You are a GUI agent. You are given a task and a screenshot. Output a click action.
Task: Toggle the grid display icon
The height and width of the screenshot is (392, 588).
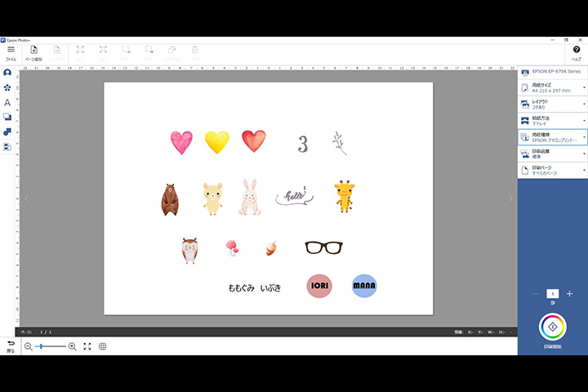pos(103,346)
